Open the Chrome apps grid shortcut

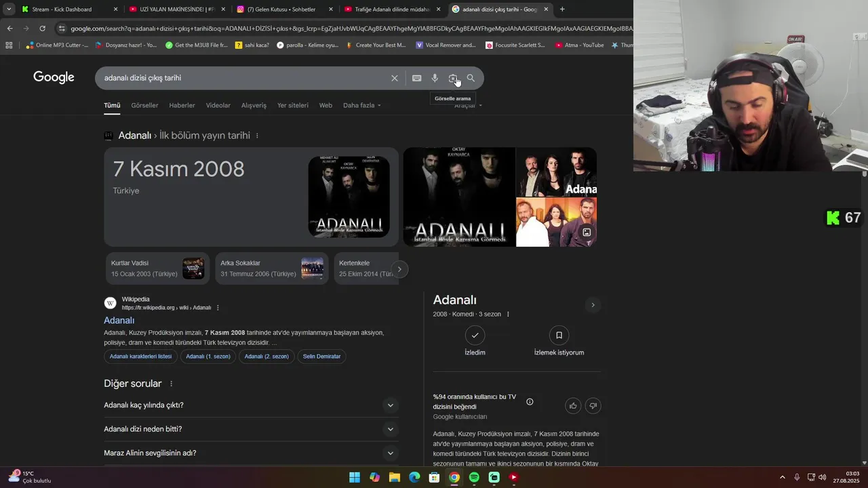9,45
